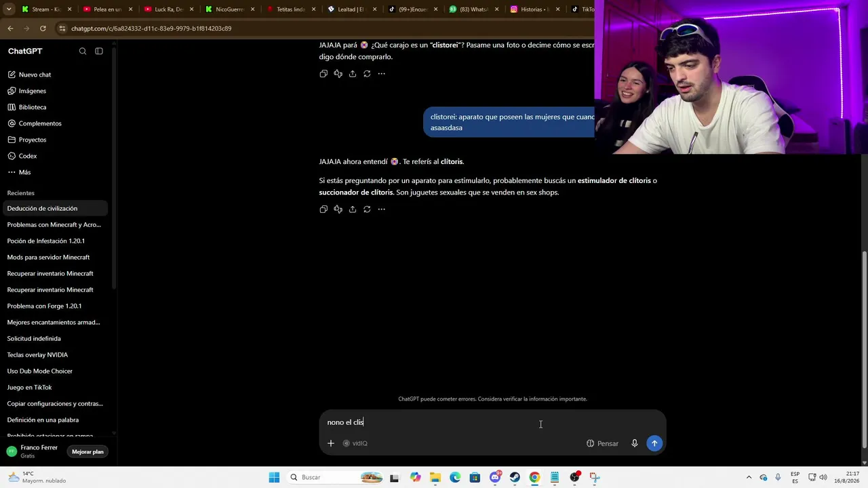Viewport: 868px width, 488px height.
Task: Rate the first JAJAJA pará response
Action: pyautogui.click(x=338, y=74)
